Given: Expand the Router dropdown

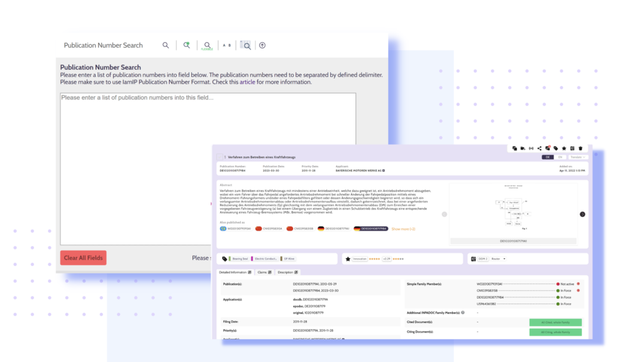Looking at the screenshot, I should click(498, 259).
